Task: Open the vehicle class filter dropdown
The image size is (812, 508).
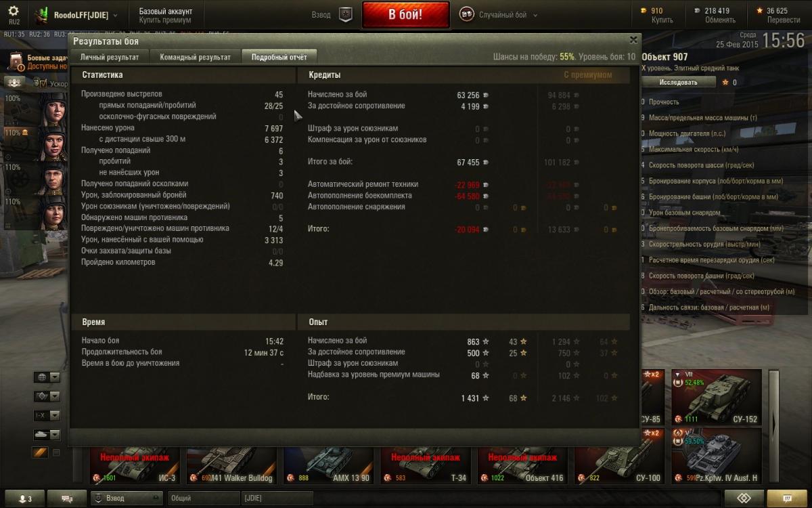Action: pyautogui.click(x=47, y=396)
